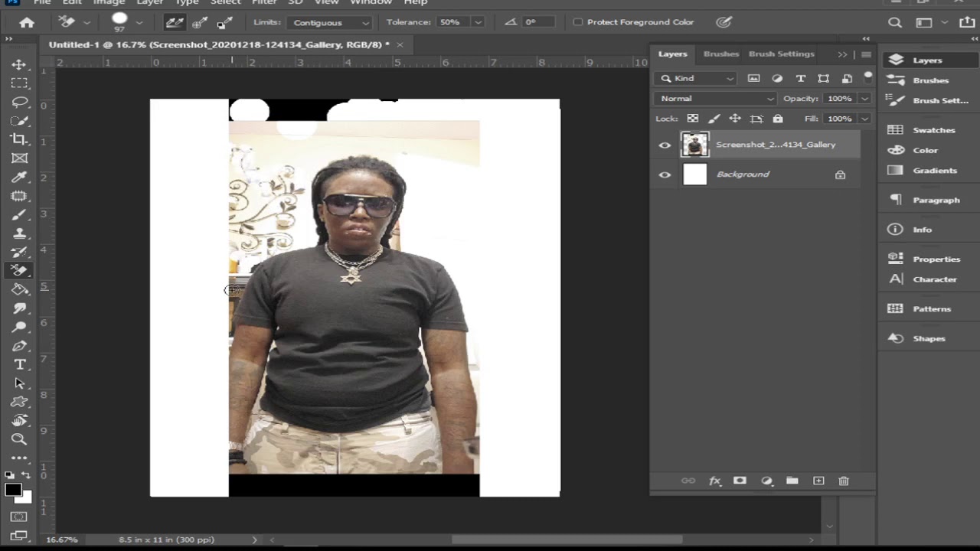Select the Pen tool

coord(19,345)
